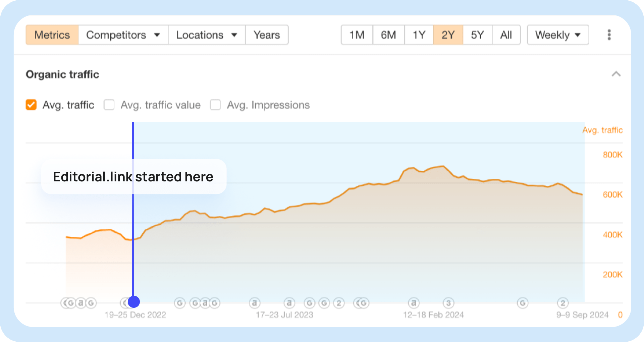Set time range to 1Y
Viewport: 644px width, 342px height.
[419, 35]
